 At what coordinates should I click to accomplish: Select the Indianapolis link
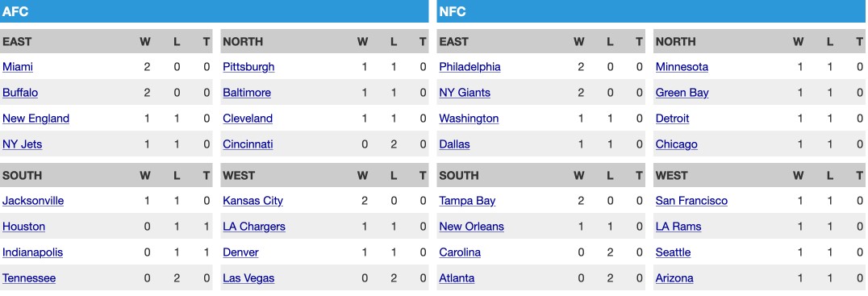point(32,252)
